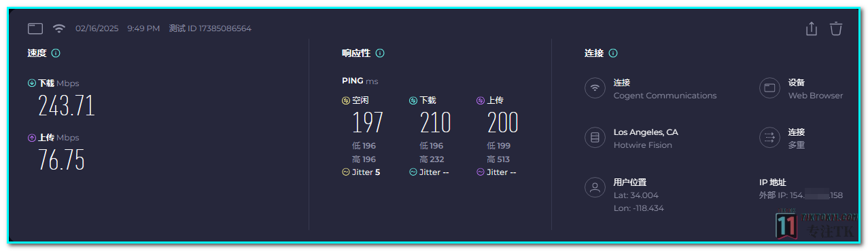Click the upload arrow icon beside 上传 Mbps
This screenshot has width=868, height=251.
tap(31, 138)
